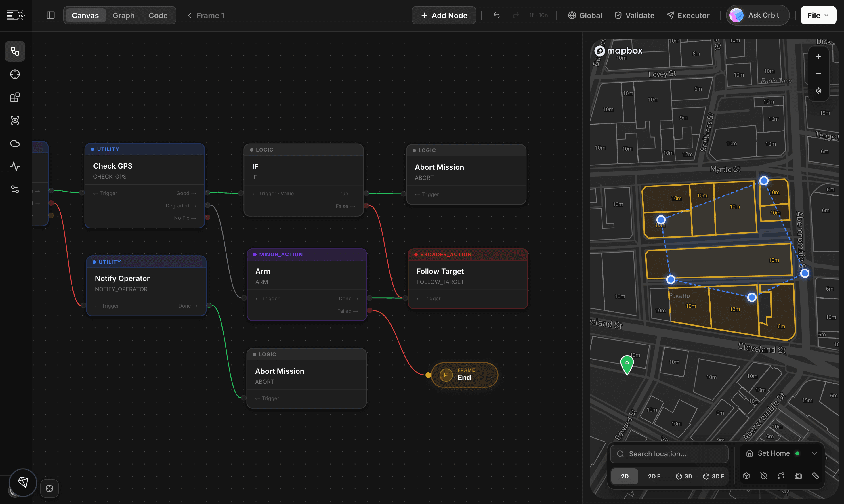Select the Notify Operator node

tap(146, 286)
